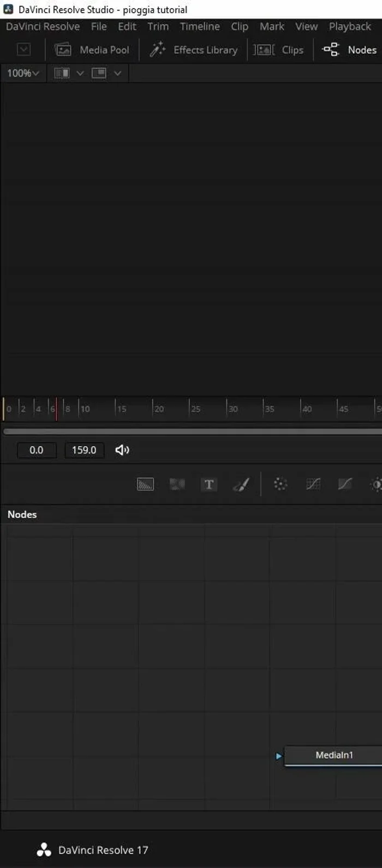The image size is (382, 868).
Task: Toggle the Media Pool panel
Action: click(x=92, y=50)
